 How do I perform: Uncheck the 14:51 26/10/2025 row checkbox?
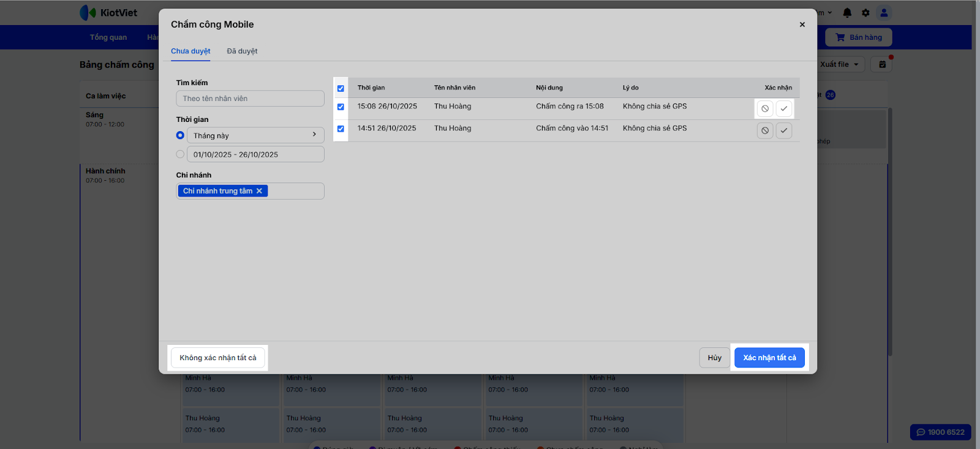tap(341, 129)
